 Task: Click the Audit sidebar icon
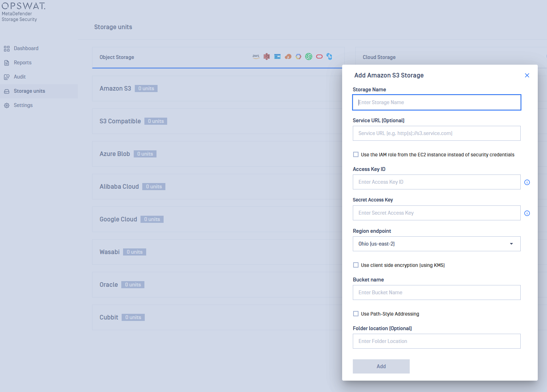tap(7, 77)
